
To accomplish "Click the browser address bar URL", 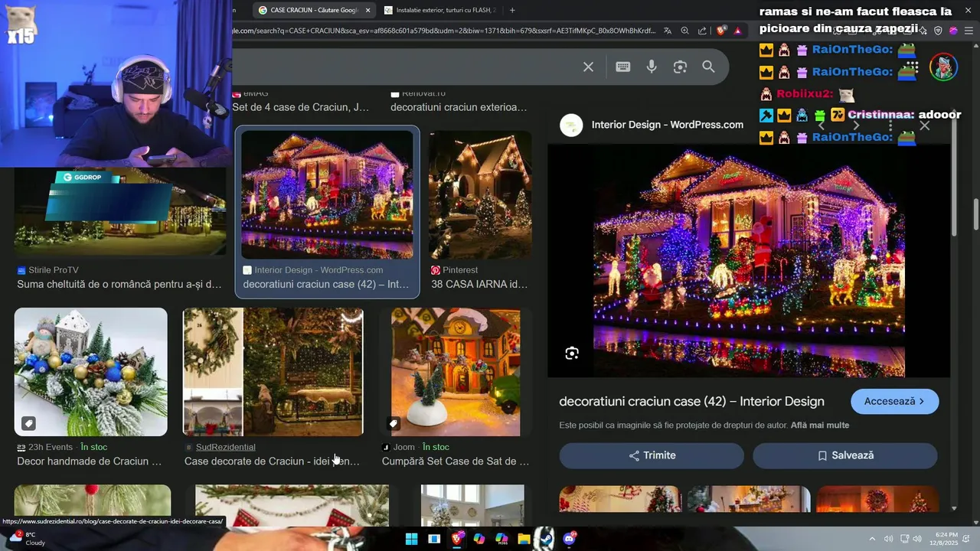I will pos(444,31).
